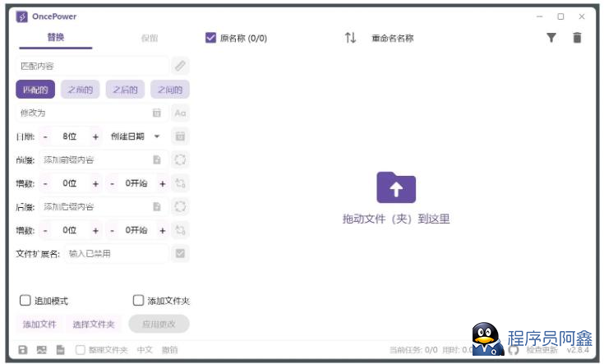604x364 pixels.
Task: Switch to the 替换 tab
Action: coord(56,38)
